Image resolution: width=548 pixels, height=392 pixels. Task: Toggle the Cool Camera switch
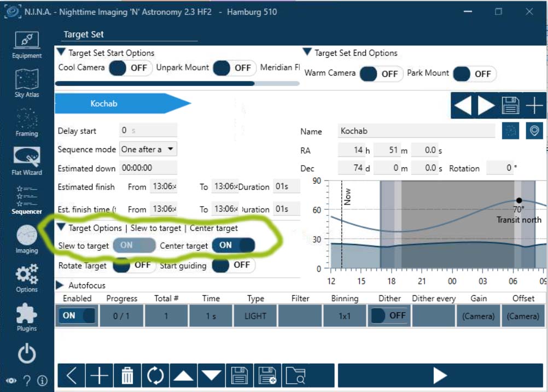pos(131,68)
